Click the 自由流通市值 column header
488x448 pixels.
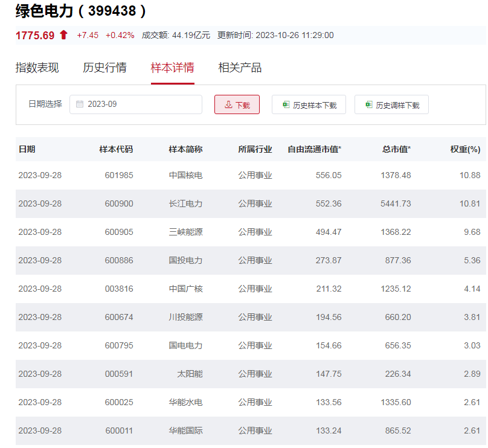(314, 149)
